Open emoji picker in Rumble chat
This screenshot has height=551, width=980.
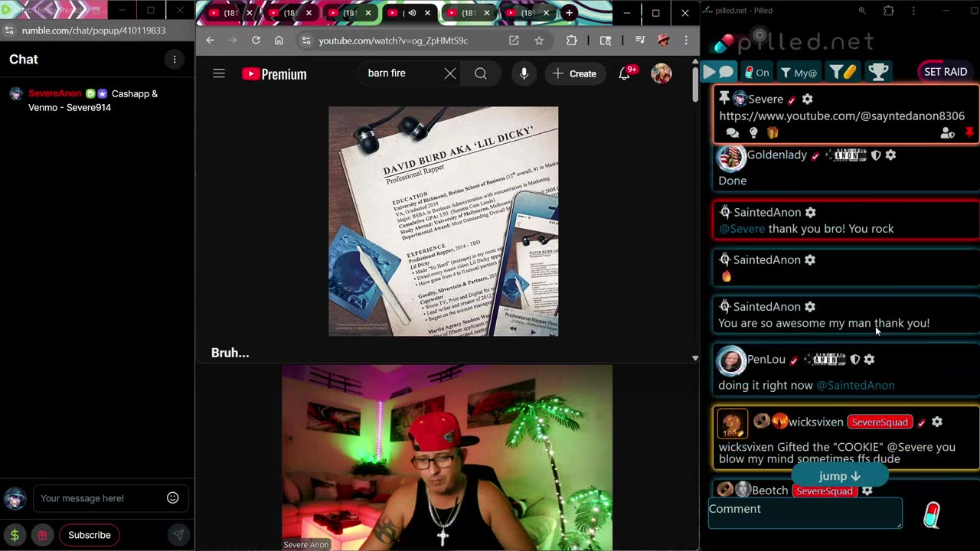tap(173, 498)
